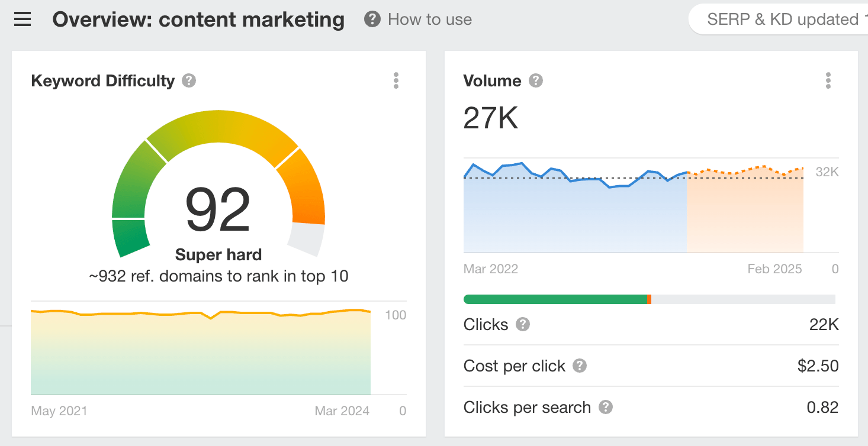Click the help icon next to Clicks
This screenshot has width=868, height=446.
(522, 324)
